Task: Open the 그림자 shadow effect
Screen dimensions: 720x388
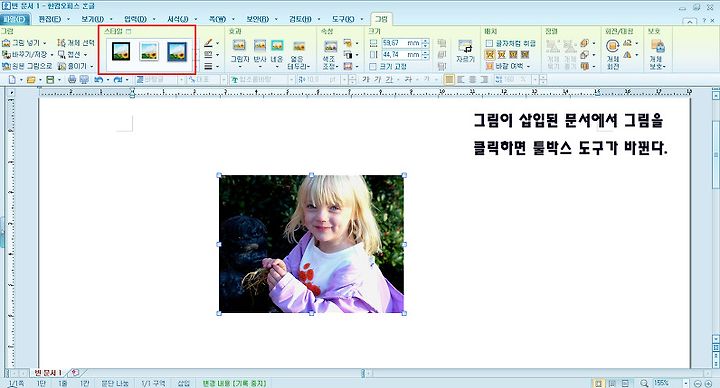Action: (x=239, y=53)
